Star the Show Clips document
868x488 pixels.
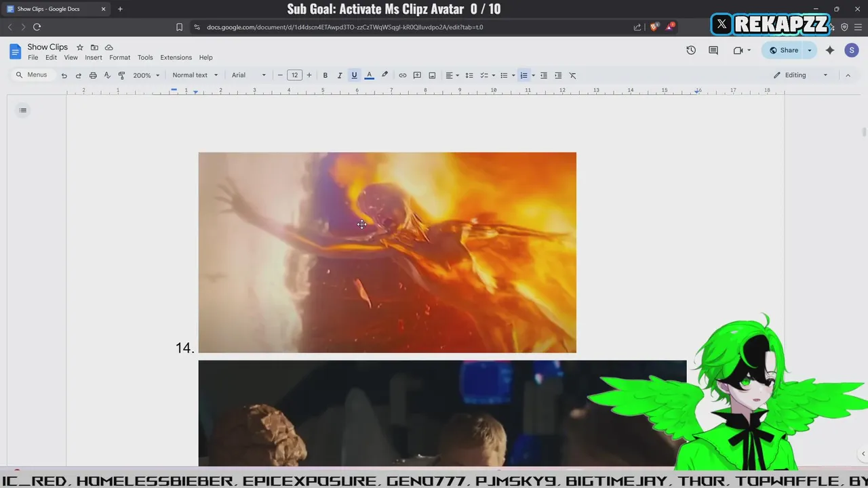(x=79, y=47)
